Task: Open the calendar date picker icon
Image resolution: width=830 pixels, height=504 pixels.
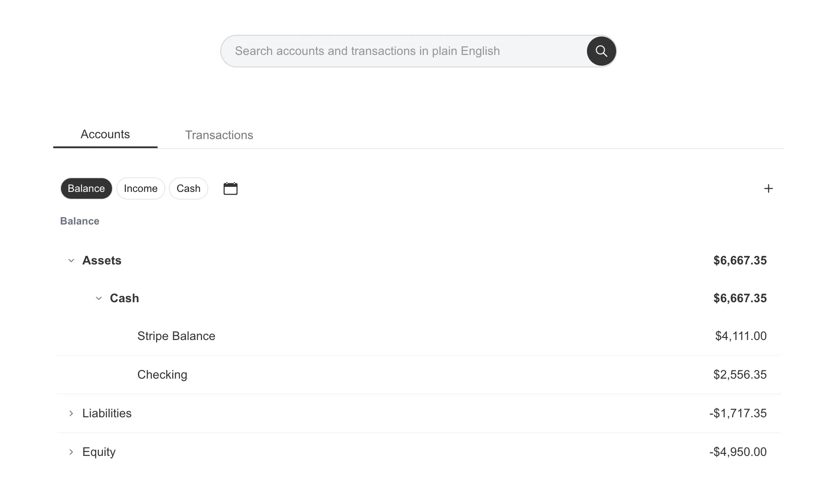Action: (231, 188)
